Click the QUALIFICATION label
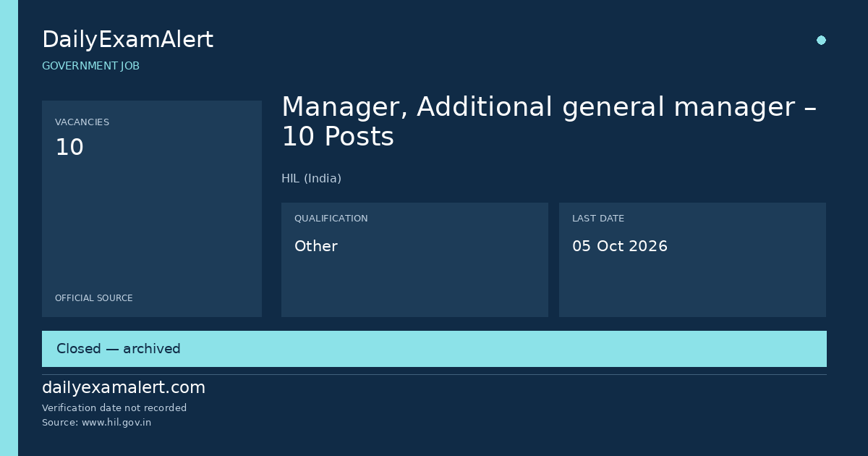This screenshot has width=868, height=456. (331, 219)
